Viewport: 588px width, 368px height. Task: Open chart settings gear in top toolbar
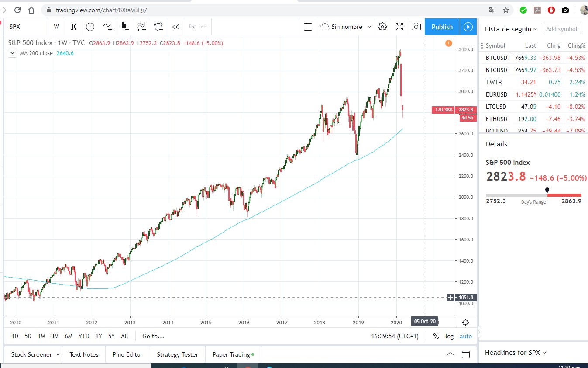(x=382, y=27)
